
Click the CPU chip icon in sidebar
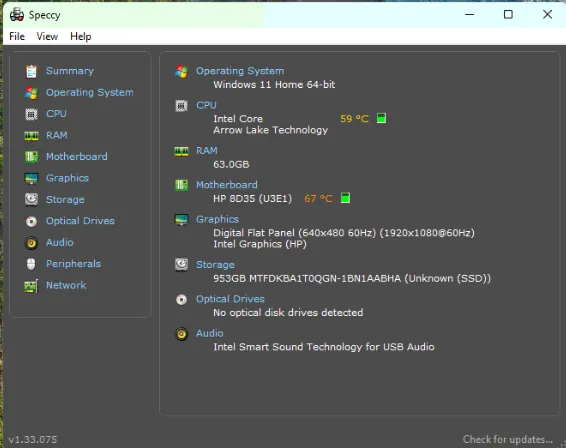coord(31,114)
